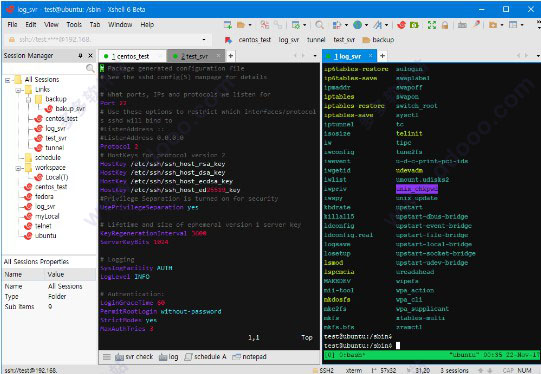Add a new tab next to test_svr
The width and height of the screenshot is (541, 374).
pos(231,56)
